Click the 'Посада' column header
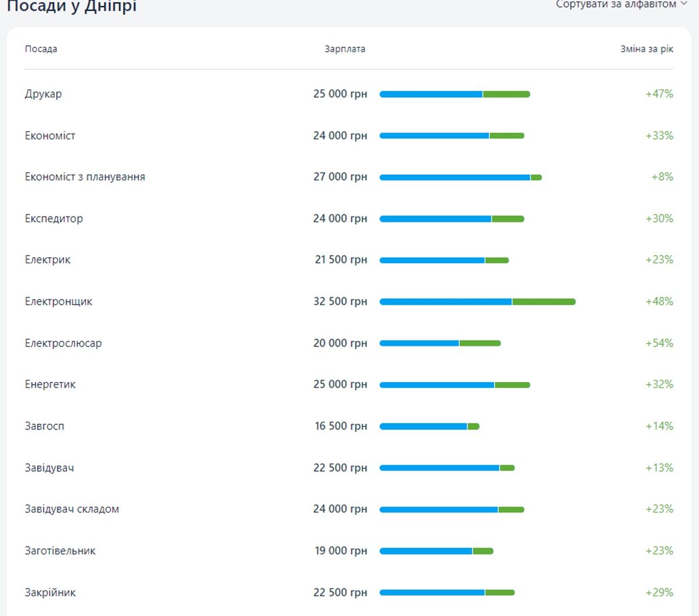Viewport: 699px width, 616px height. (x=41, y=49)
